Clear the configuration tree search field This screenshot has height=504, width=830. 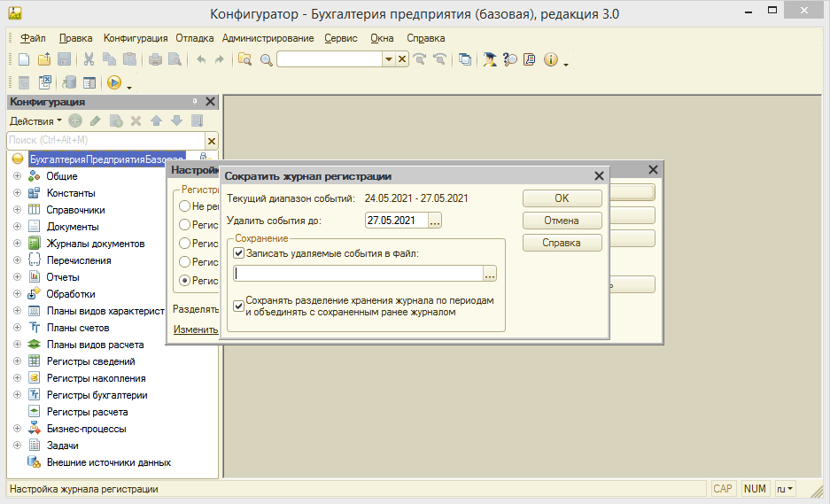[212, 141]
